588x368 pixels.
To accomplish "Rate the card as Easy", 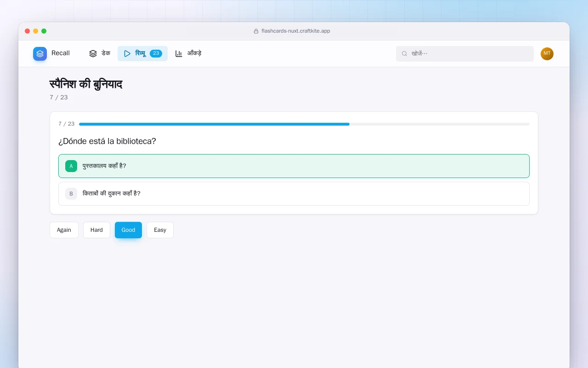I will coord(160,230).
